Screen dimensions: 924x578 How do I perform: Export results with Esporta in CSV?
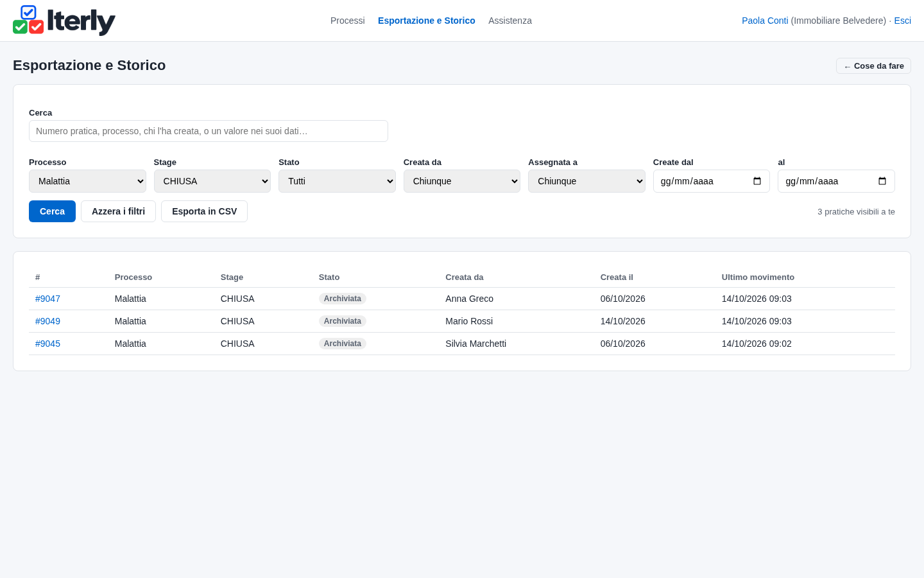pos(204,211)
